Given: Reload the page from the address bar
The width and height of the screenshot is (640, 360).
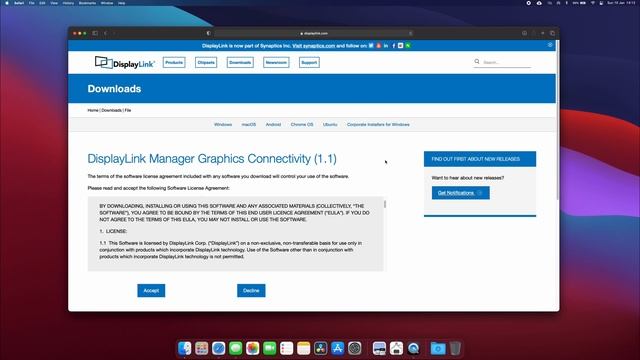Looking at the screenshot, I should pos(411,33).
